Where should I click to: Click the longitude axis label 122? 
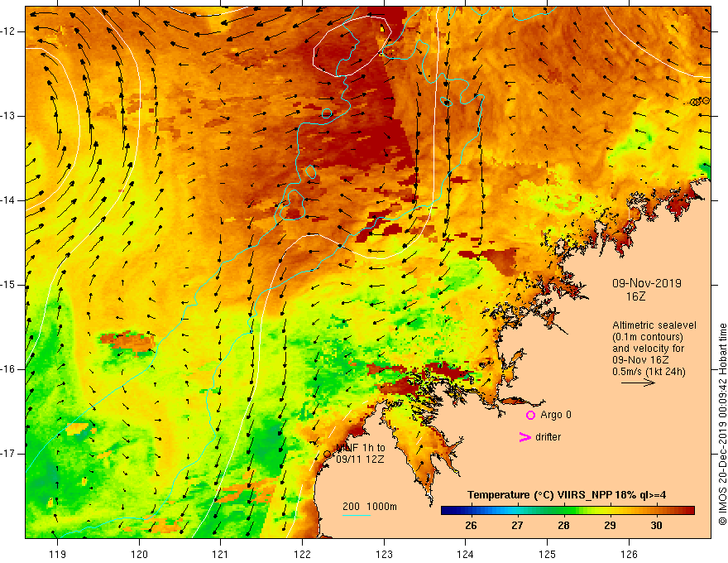pyautogui.click(x=302, y=554)
